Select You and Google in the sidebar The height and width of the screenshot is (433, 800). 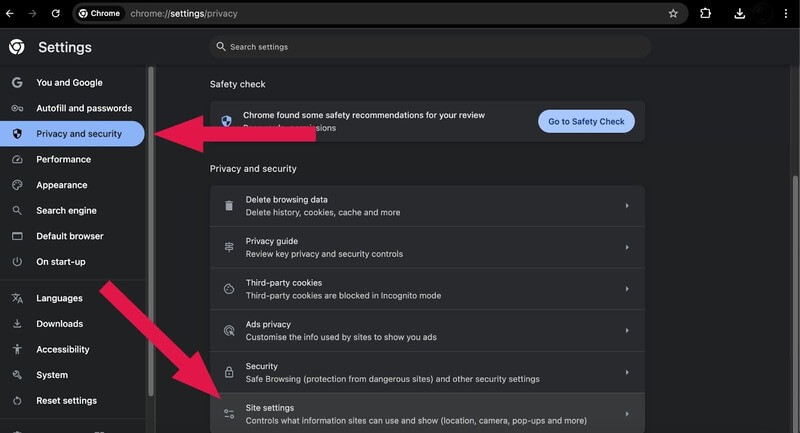(72, 82)
